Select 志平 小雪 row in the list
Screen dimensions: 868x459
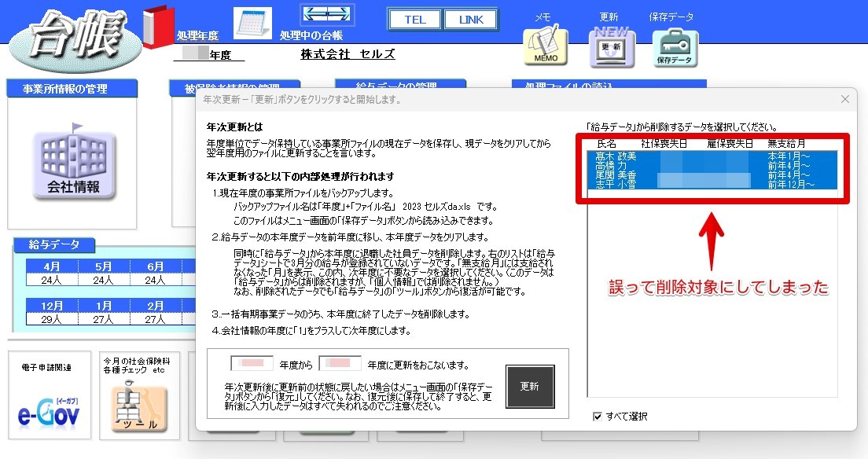(712, 185)
